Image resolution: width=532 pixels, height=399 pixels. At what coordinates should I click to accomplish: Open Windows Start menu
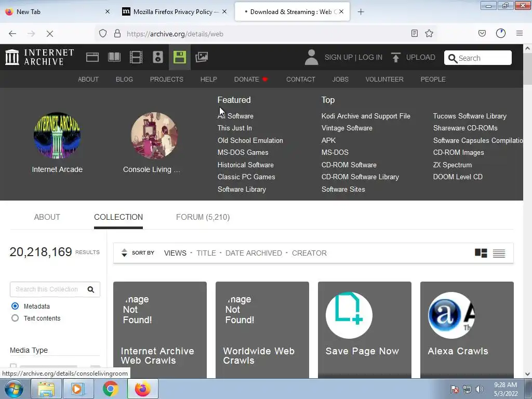pyautogui.click(x=14, y=389)
